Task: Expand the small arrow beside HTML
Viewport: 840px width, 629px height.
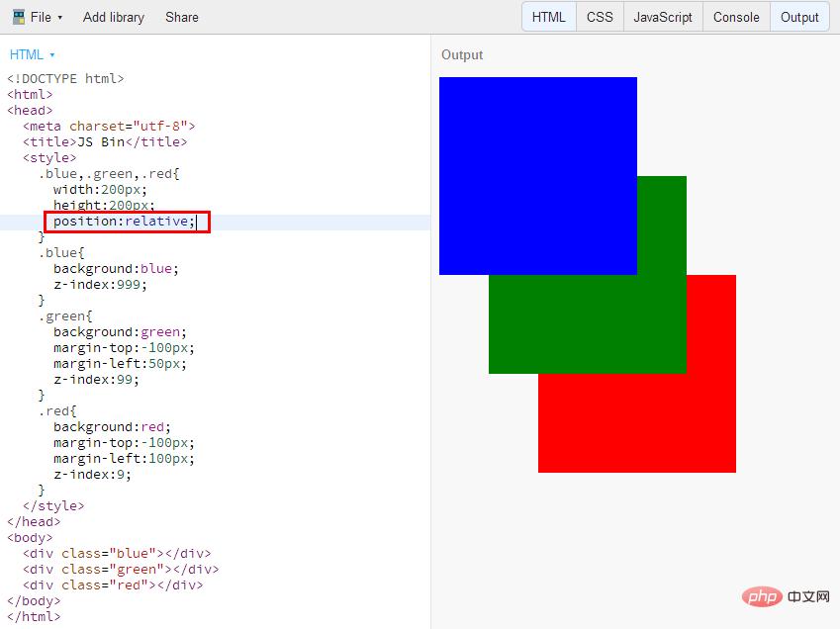Action: [x=52, y=55]
